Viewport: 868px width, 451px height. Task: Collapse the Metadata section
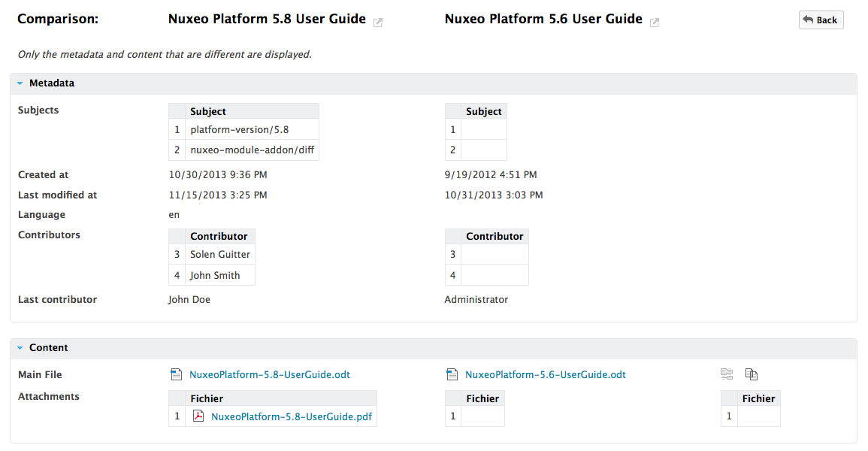coord(20,83)
